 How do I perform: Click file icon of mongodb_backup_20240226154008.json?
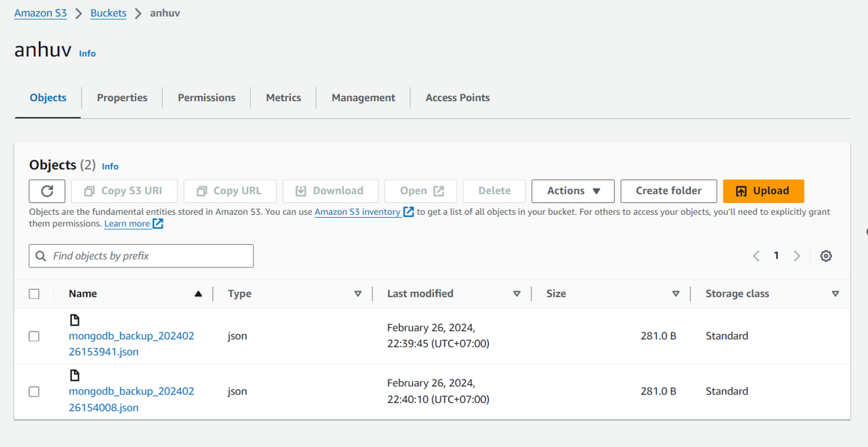[x=74, y=375]
